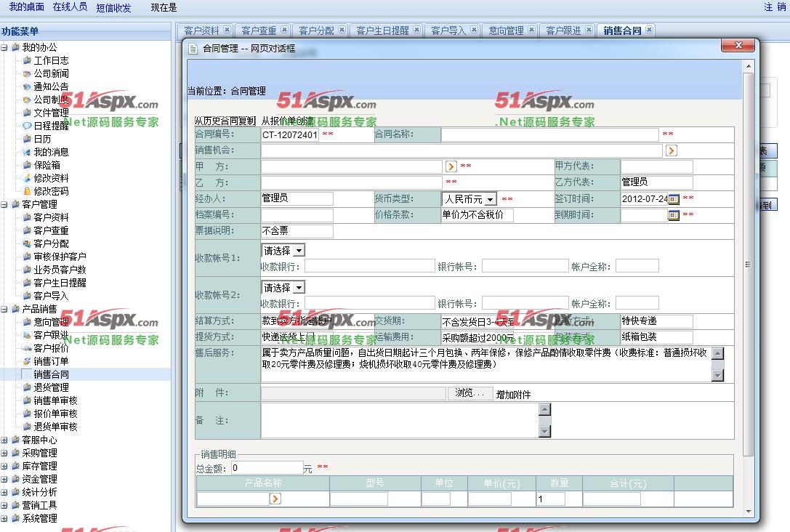Open 我的桌面 in the top menu
Screen dimensions: 790x532
point(27,7)
